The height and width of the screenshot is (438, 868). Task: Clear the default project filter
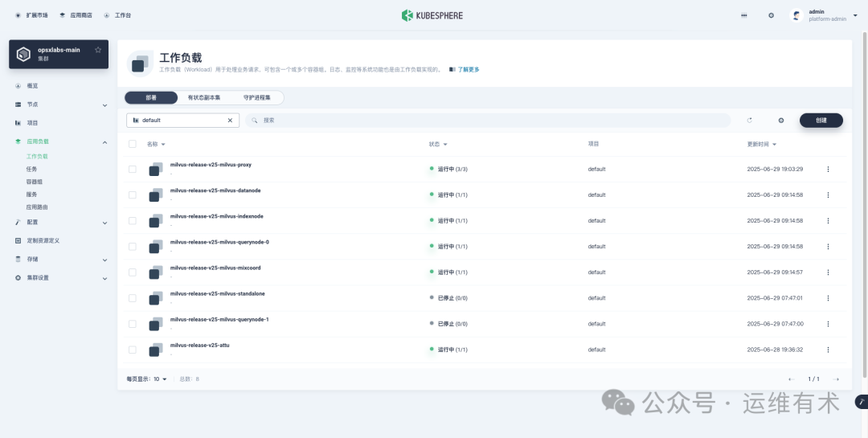coord(231,121)
